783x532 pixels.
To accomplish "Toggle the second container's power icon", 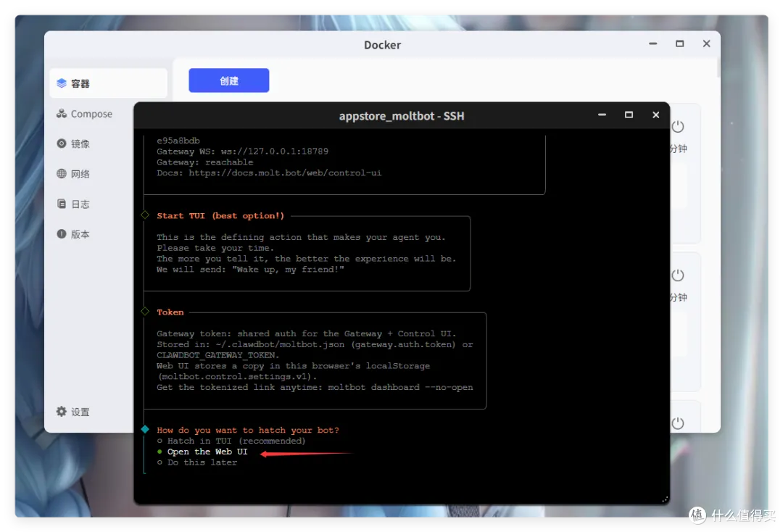I will [678, 275].
